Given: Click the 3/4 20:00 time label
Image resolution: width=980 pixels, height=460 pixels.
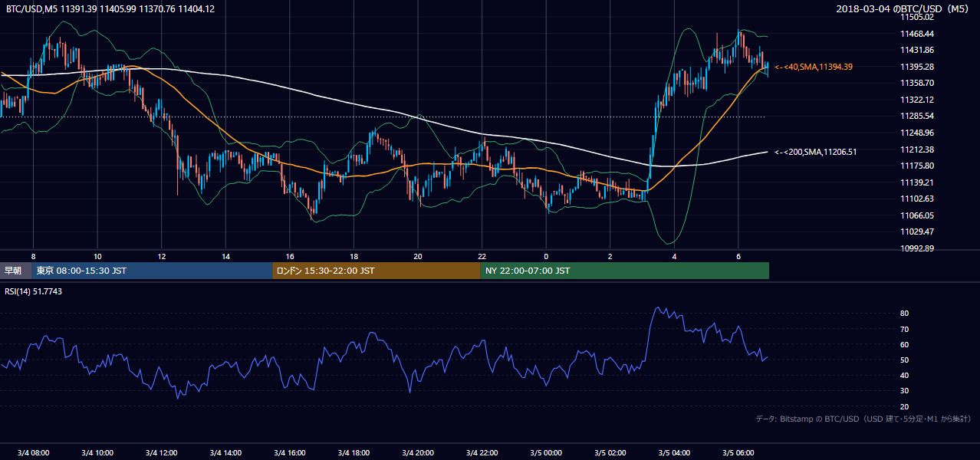Looking at the screenshot, I should click(x=417, y=453).
